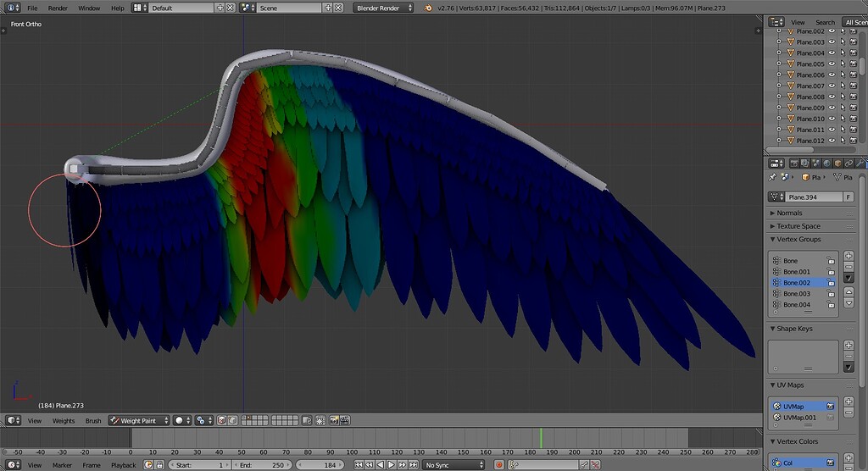Jump to previous keyframe

[370, 465]
